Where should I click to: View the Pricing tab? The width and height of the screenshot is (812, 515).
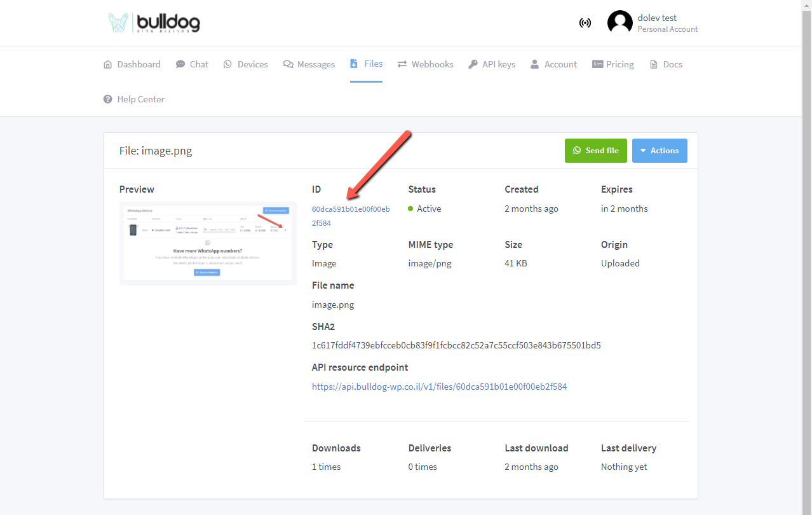tap(613, 64)
